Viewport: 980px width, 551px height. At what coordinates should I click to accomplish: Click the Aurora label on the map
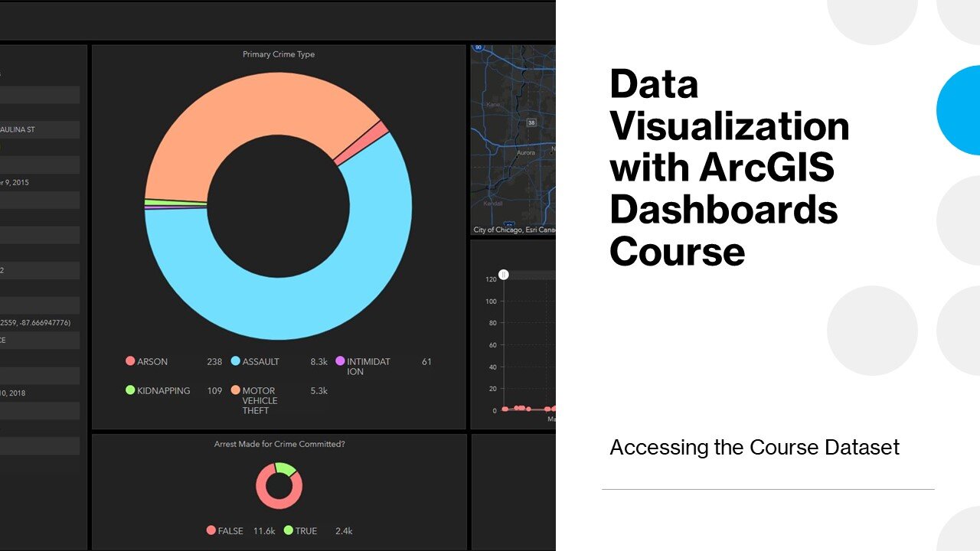pyautogui.click(x=525, y=153)
